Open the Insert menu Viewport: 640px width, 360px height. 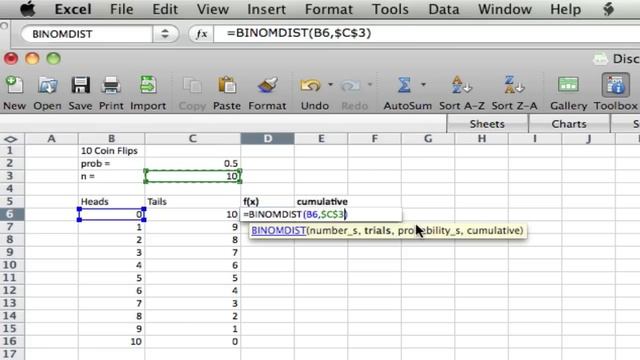(x=266, y=9)
